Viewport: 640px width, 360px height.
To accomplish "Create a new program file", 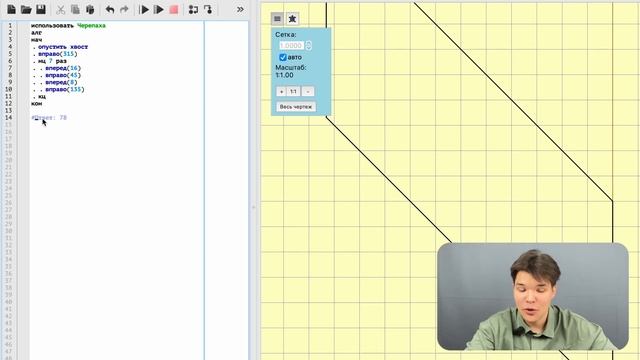I will (x=11, y=9).
